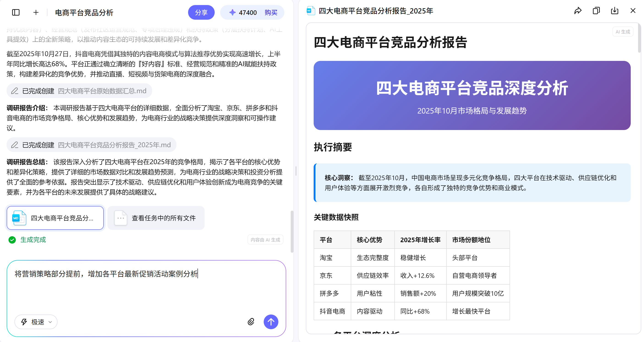Send message with purple arrow button
This screenshot has width=644, height=342.
(271, 322)
